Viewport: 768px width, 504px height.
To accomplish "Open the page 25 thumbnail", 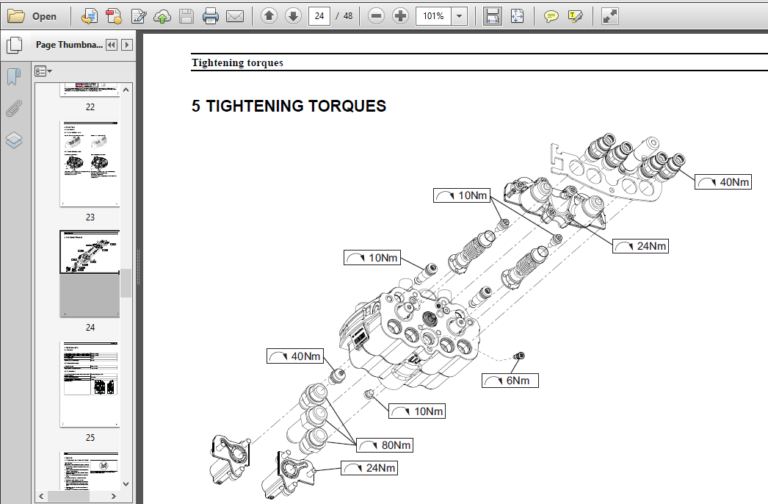I will pos(90,384).
